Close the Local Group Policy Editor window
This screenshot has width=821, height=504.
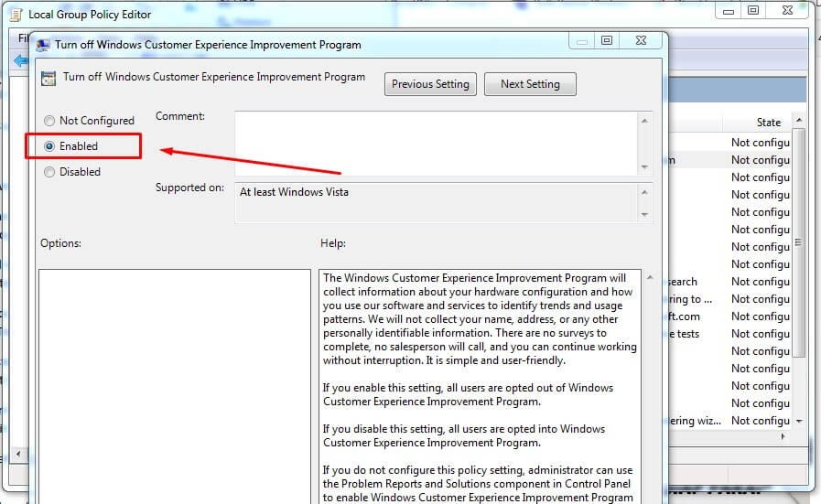coord(787,10)
